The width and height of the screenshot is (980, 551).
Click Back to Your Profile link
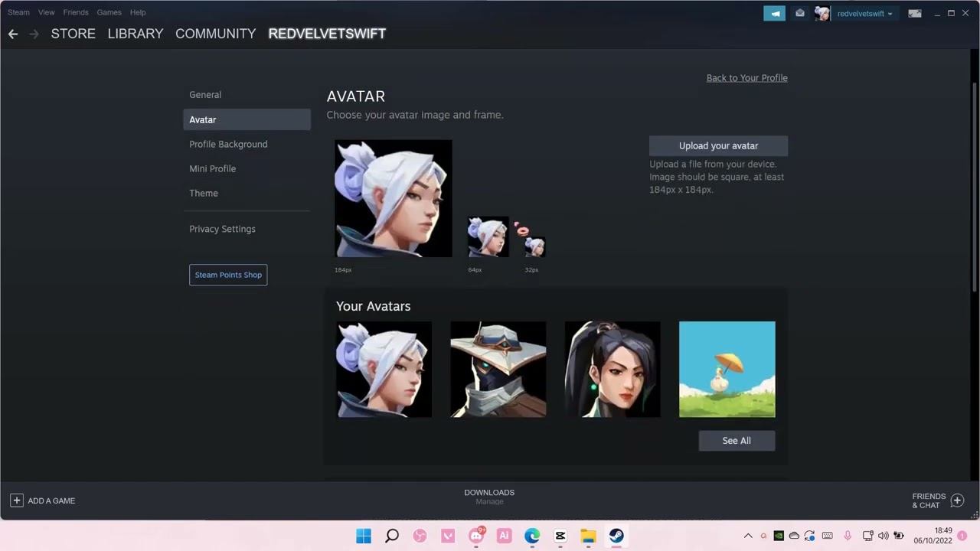pos(746,78)
